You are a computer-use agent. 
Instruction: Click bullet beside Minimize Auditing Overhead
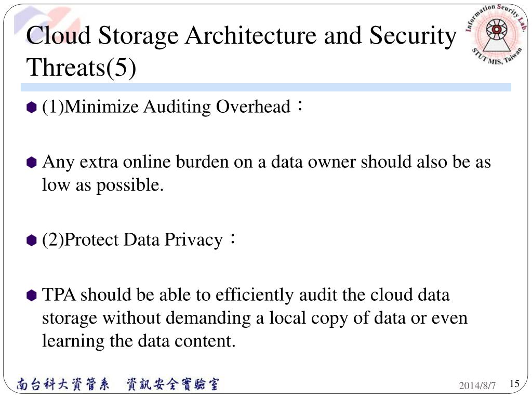coord(31,108)
